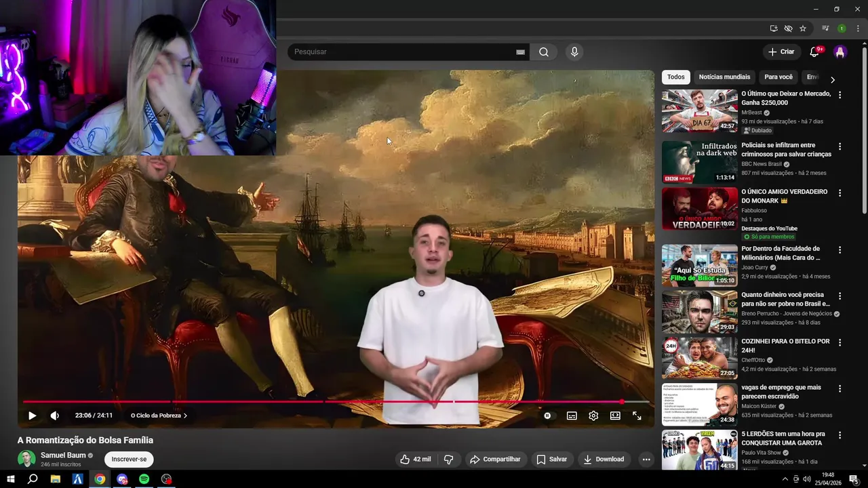Show hidden system tray icons

(785, 479)
